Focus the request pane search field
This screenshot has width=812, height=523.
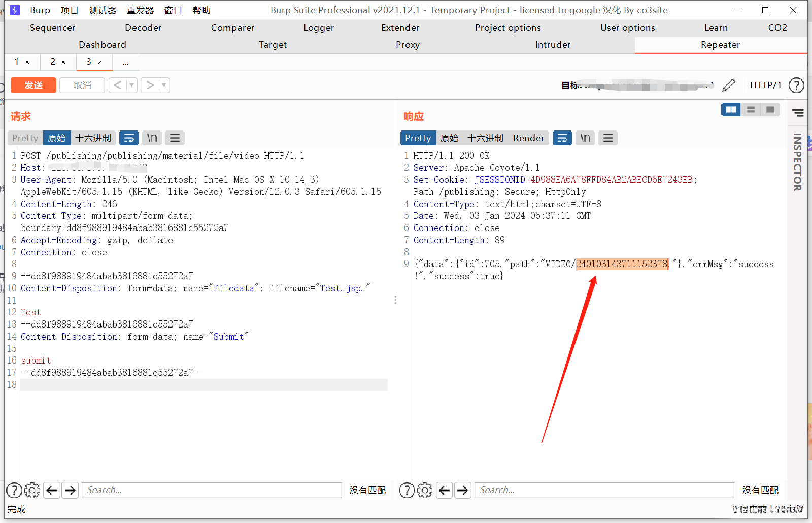212,490
